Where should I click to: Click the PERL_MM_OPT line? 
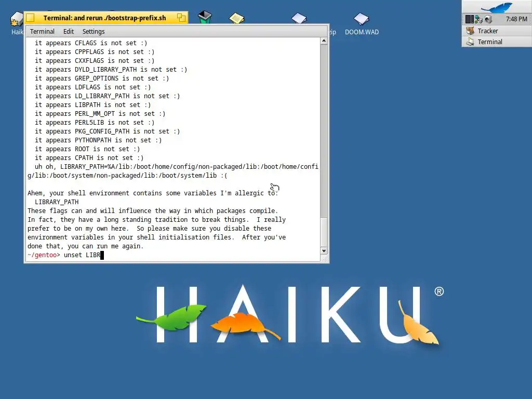[100, 114]
